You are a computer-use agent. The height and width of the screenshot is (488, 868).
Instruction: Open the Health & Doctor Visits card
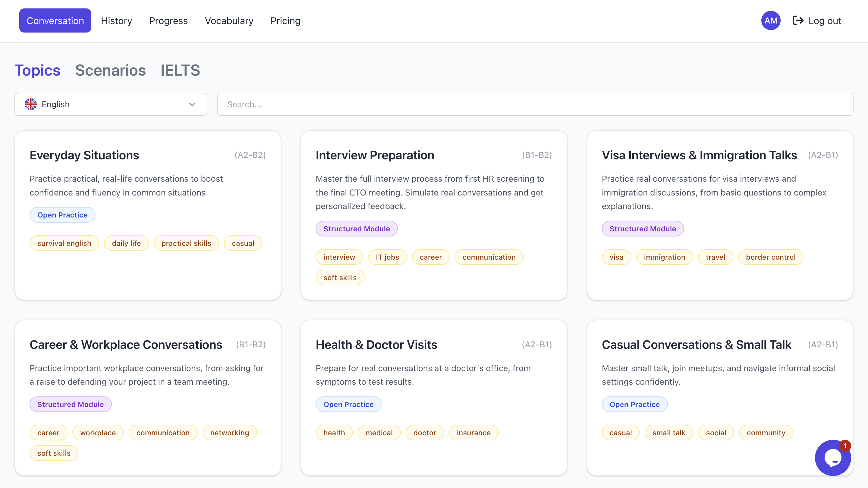[x=376, y=345]
